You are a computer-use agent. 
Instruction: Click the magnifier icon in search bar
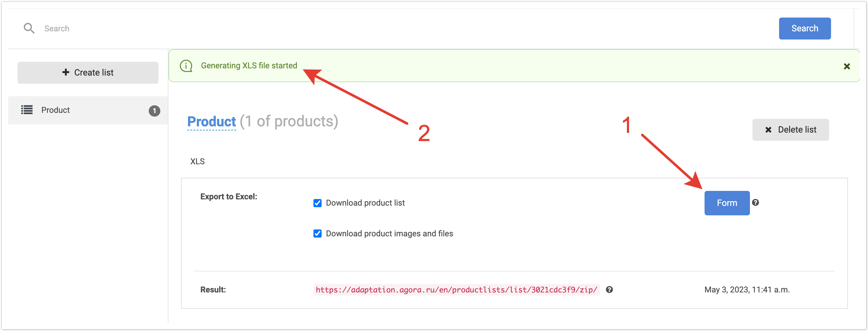29,28
